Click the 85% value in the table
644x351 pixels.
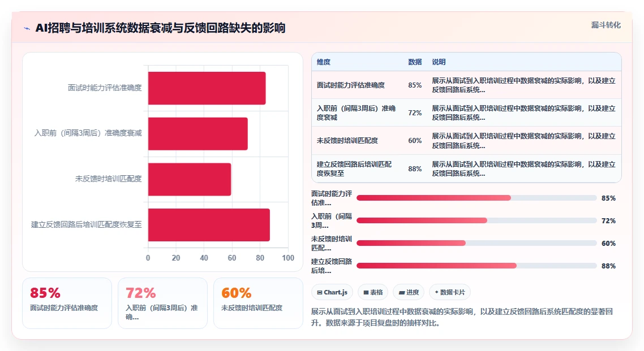click(415, 85)
